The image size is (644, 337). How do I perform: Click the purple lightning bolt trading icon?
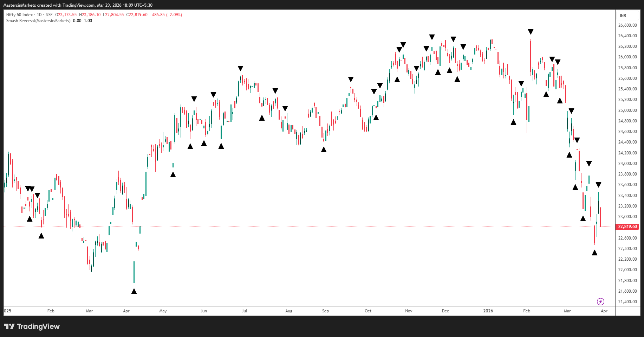pos(601,301)
